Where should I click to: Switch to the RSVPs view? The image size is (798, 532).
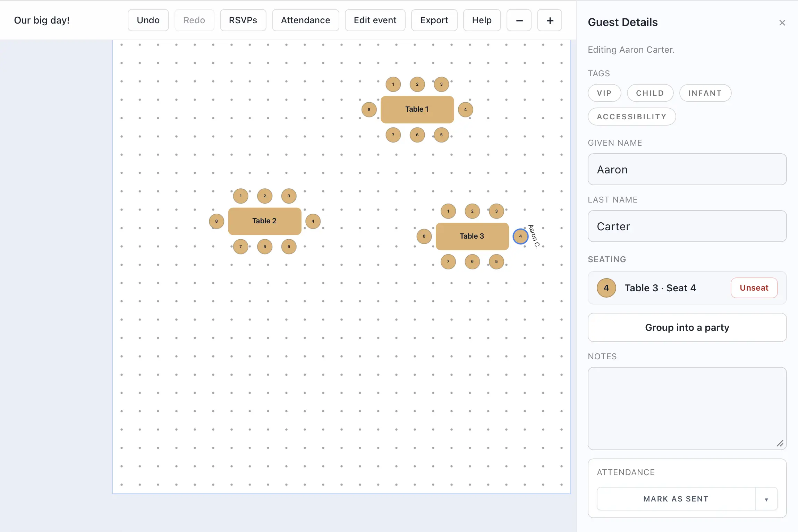pos(243,20)
